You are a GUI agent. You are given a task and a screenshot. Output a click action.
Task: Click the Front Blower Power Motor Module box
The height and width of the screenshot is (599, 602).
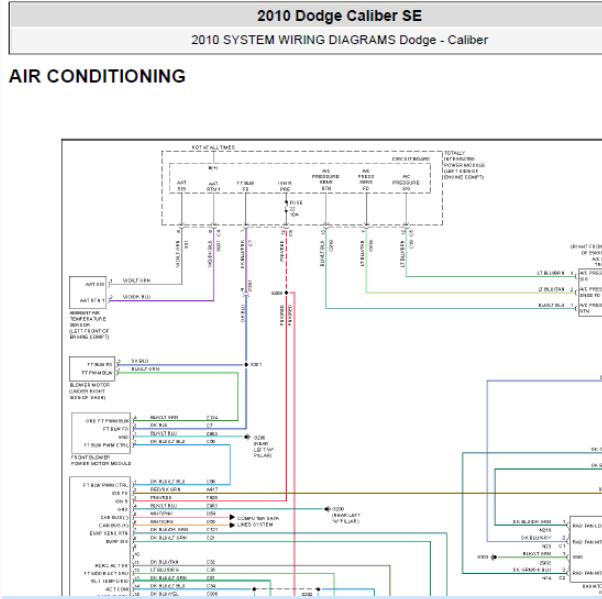(x=101, y=433)
